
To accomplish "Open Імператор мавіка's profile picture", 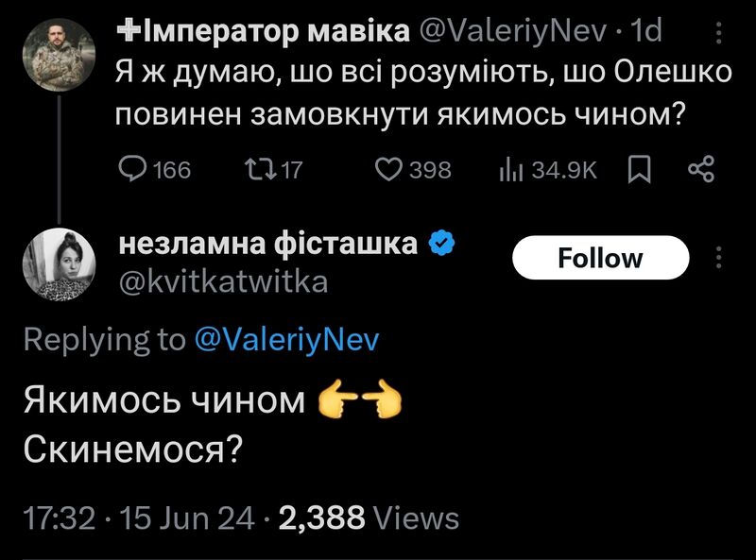I will coord(58,55).
